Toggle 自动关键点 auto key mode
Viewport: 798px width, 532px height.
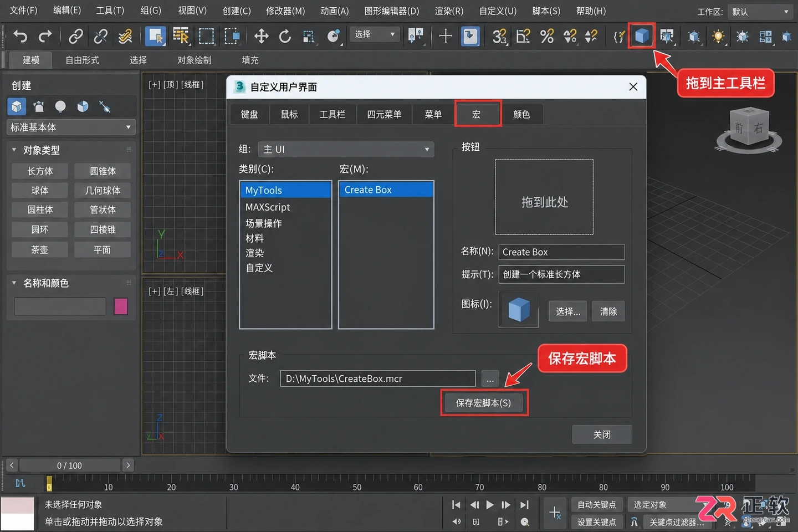596,505
